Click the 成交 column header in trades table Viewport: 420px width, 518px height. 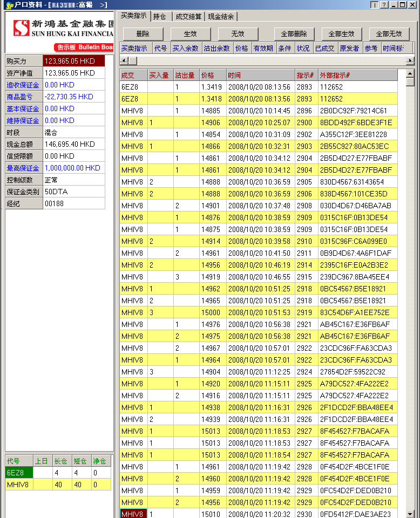tap(133, 76)
